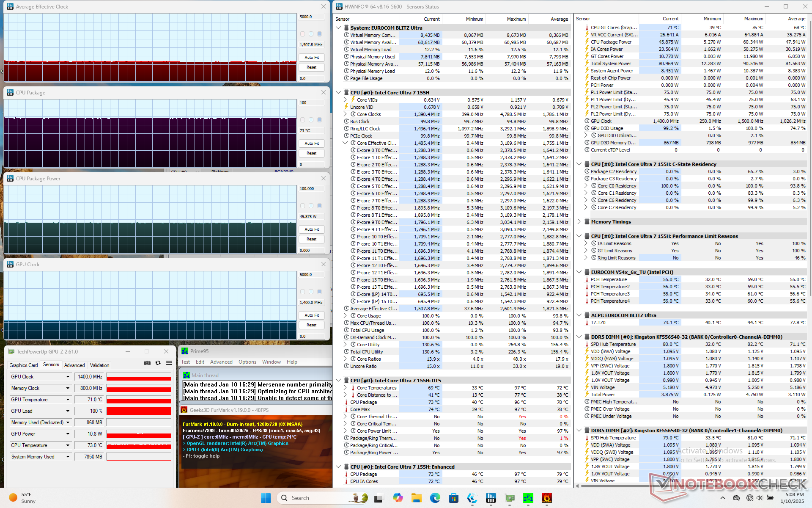Open the Windows Start menu
The image size is (812, 508).
tap(266, 498)
